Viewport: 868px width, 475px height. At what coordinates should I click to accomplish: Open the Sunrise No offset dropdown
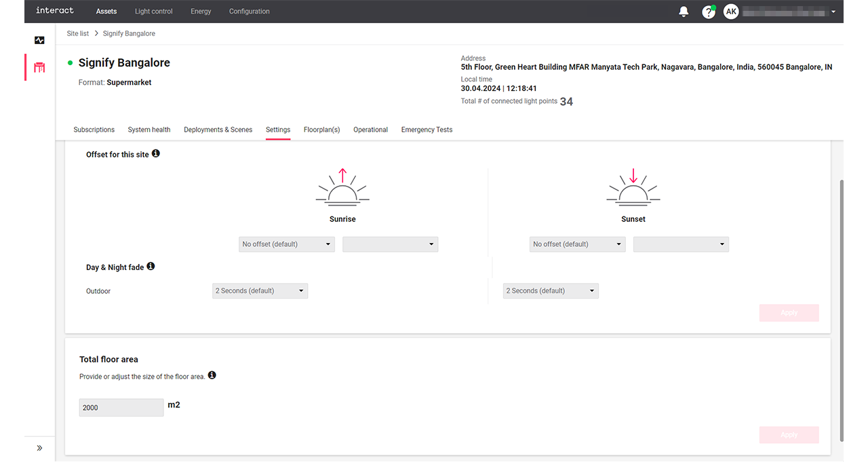tap(286, 244)
